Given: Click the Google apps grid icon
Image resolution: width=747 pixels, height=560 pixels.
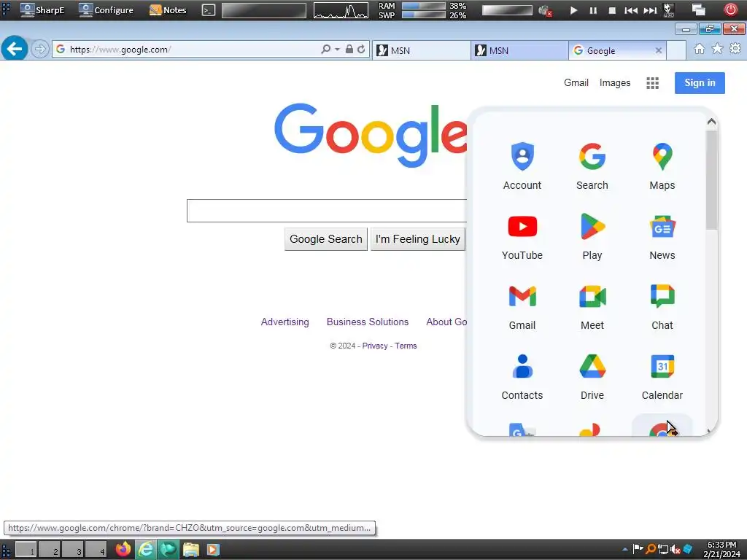Looking at the screenshot, I should pyautogui.click(x=653, y=83).
